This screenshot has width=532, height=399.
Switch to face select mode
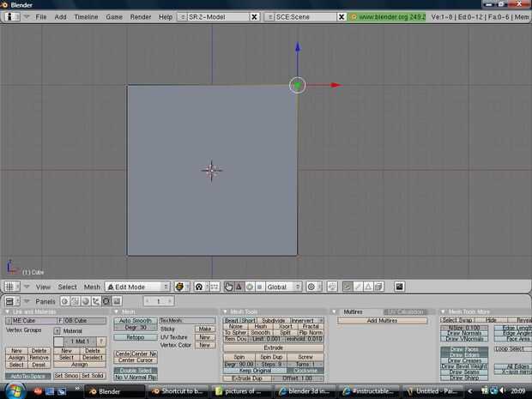click(368, 287)
